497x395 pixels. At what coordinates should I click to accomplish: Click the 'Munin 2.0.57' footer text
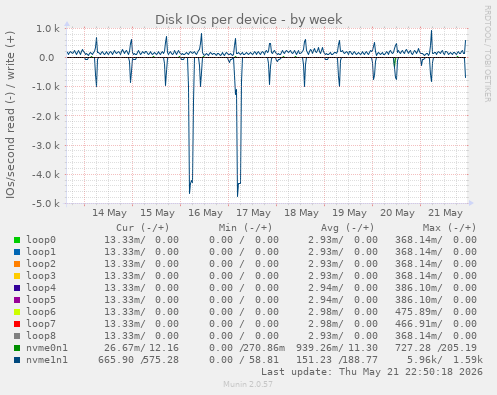pyautogui.click(x=248, y=384)
